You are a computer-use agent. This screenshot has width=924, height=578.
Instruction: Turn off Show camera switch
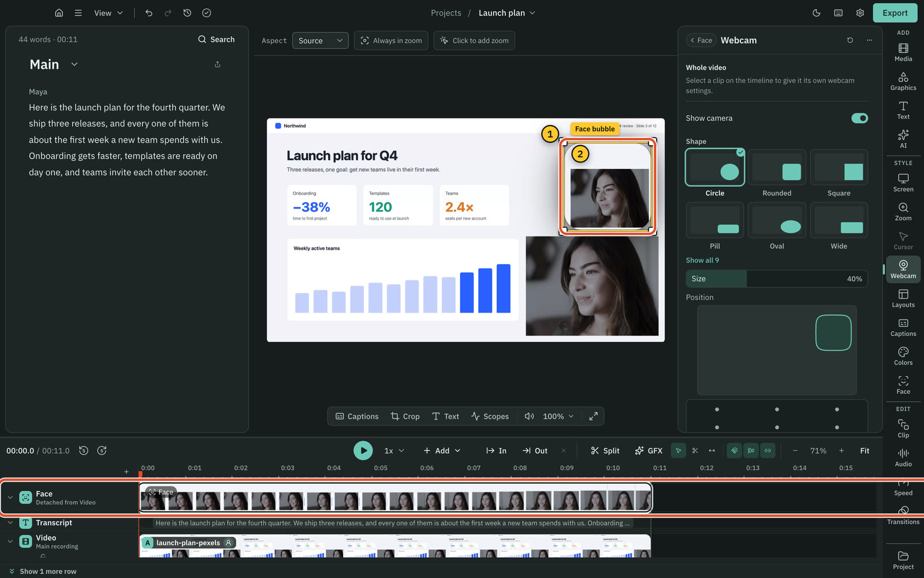(x=859, y=118)
